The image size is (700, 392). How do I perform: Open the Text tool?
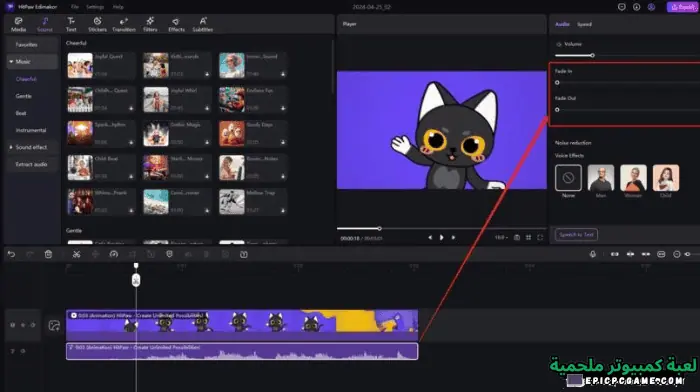(71, 25)
